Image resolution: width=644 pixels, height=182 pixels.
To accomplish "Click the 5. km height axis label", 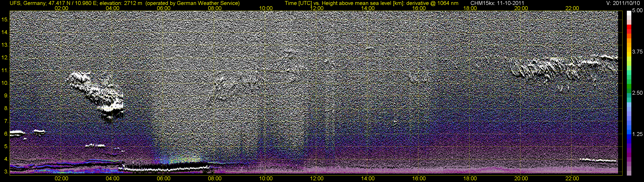I will (x=6, y=147).
